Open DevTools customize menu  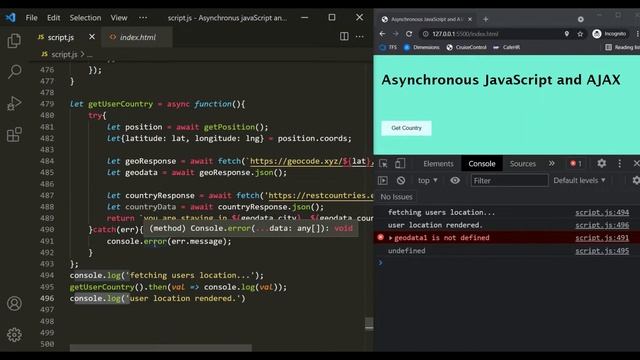620,164
